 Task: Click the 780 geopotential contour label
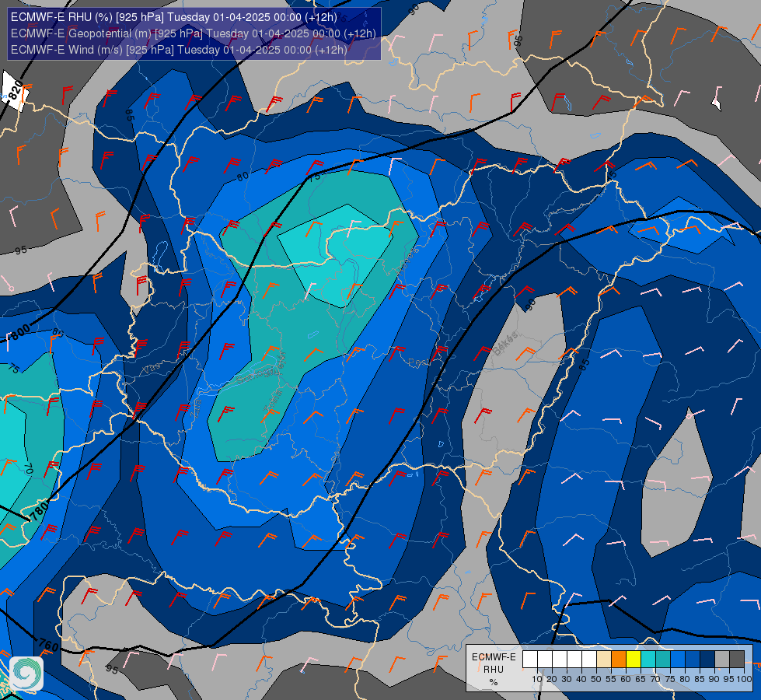click(x=38, y=512)
